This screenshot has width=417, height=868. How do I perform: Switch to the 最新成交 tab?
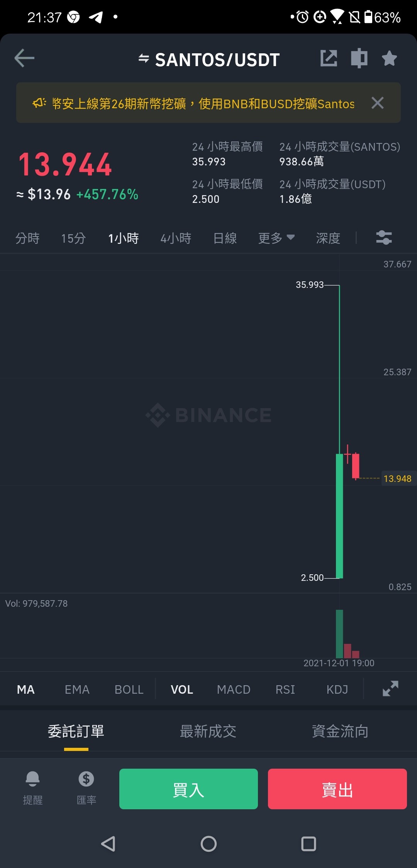pos(208,731)
